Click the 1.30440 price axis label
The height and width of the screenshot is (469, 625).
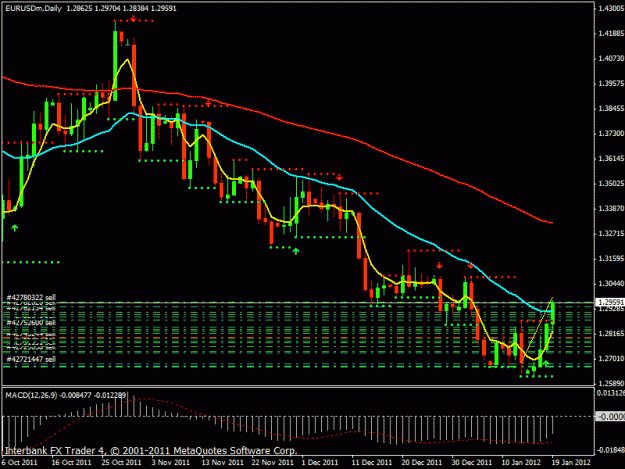point(611,284)
